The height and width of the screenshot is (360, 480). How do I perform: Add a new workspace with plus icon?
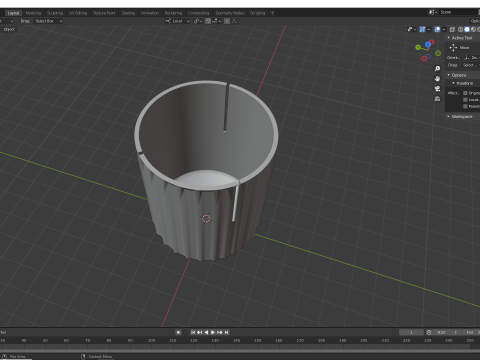[272, 13]
